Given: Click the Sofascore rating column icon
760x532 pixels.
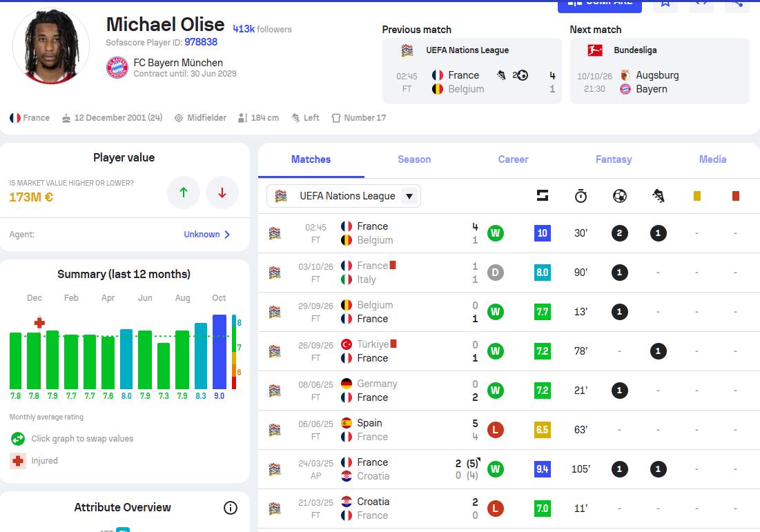Looking at the screenshot, I should tap(543, 196).
